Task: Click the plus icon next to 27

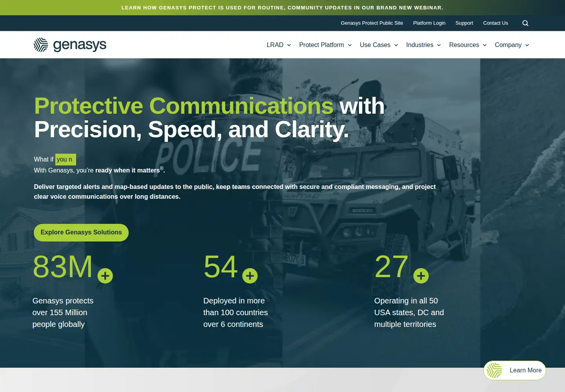Action: pyautogui.click(x=421, y=276)
